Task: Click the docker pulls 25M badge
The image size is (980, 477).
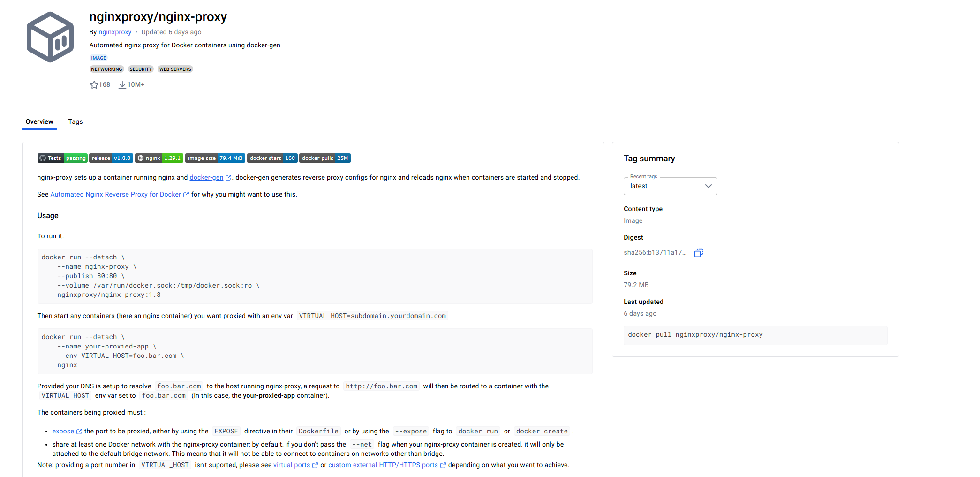Action: coord(324,158)
